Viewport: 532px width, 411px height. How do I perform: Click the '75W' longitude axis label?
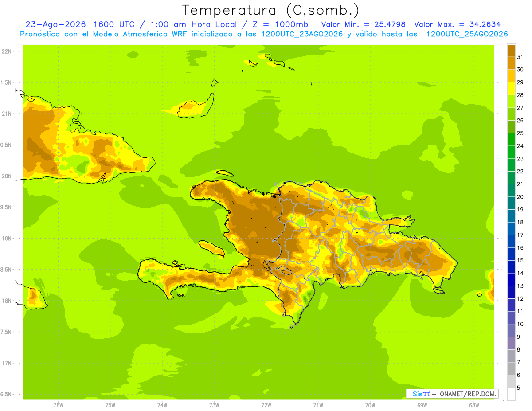[110, 405]
